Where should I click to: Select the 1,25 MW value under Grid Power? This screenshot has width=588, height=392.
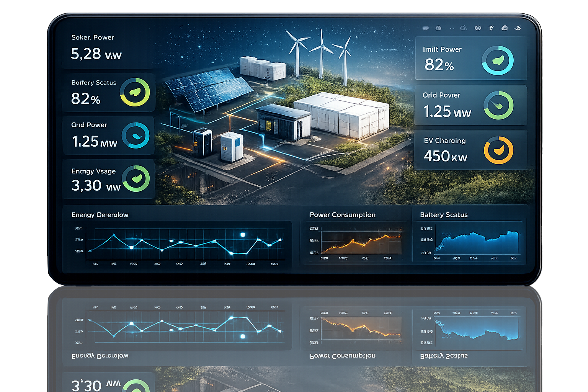[x=95, y=142]
